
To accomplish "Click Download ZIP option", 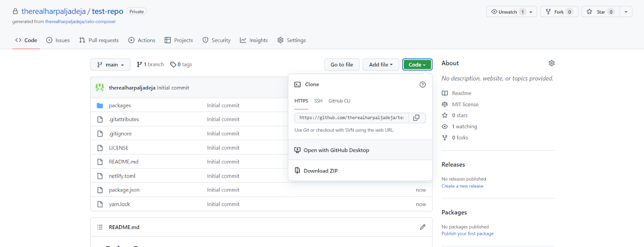I will [320, 171].
